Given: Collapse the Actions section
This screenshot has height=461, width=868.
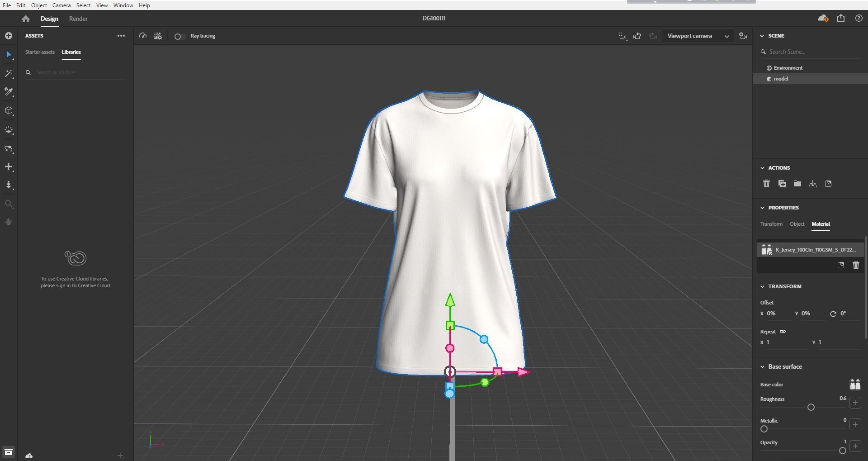Looking at the screenshot, I should [x=762, y=168].
